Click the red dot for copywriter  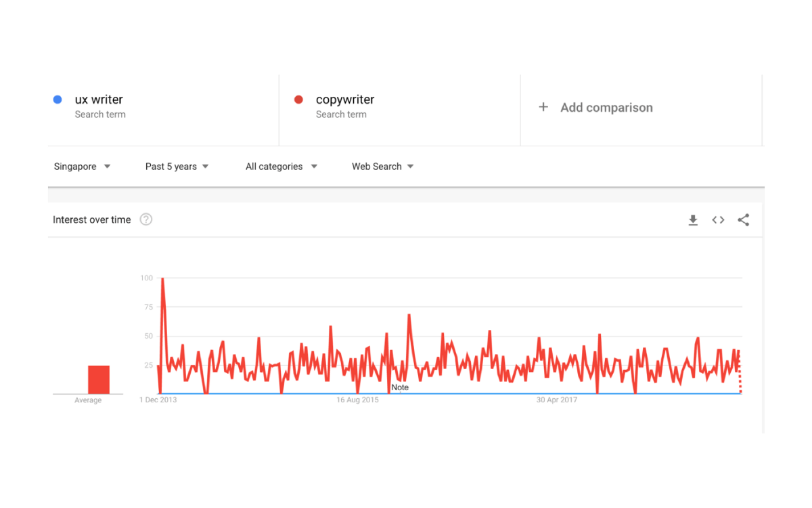(298, 100)
